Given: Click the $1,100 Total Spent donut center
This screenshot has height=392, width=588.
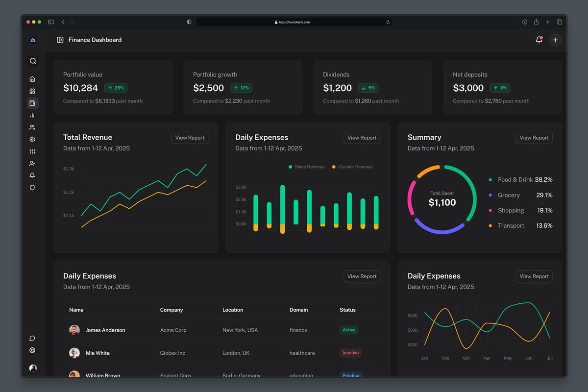Looking at the screenshot, I should click(442, 202).
